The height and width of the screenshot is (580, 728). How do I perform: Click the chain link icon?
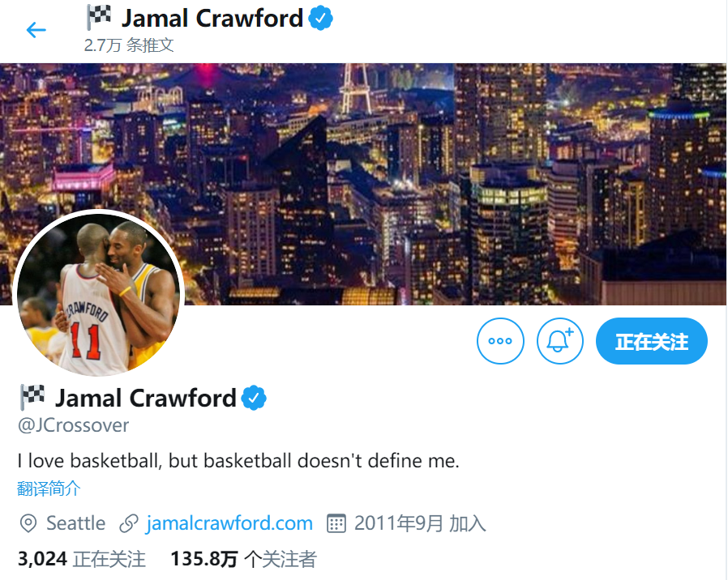coord(129,523)
